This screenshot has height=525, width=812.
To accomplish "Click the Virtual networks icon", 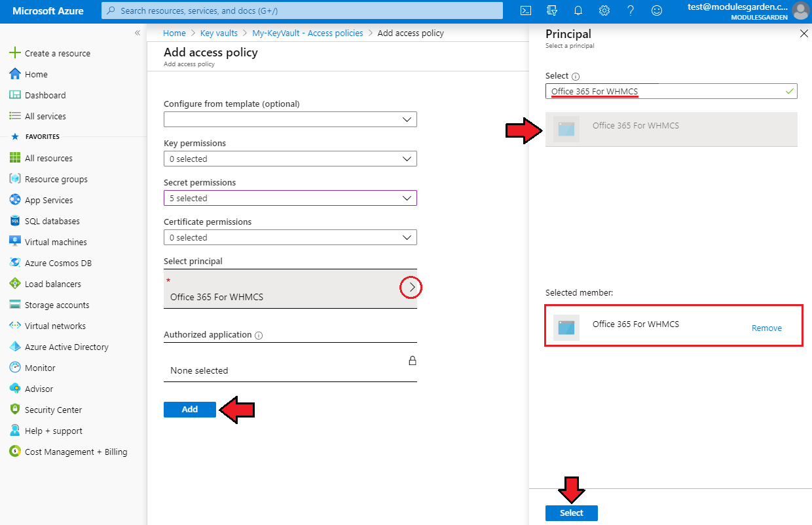I will [15, 326].
